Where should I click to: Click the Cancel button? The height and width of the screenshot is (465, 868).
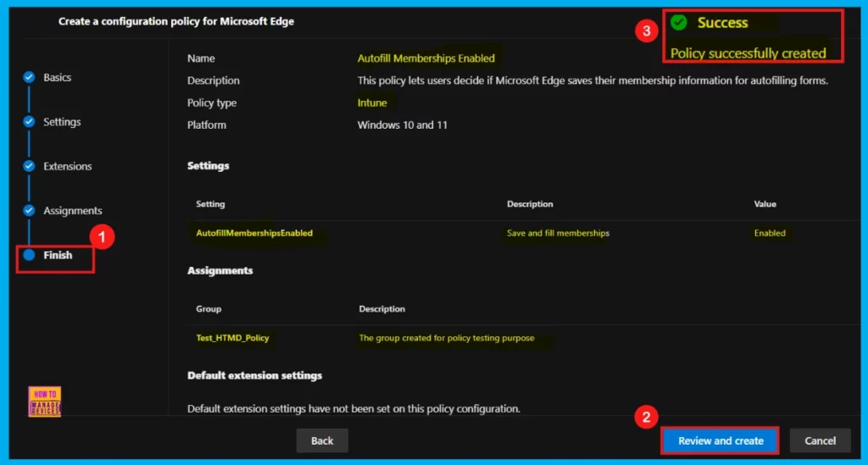pyautogui.click(x=820, y=440)
